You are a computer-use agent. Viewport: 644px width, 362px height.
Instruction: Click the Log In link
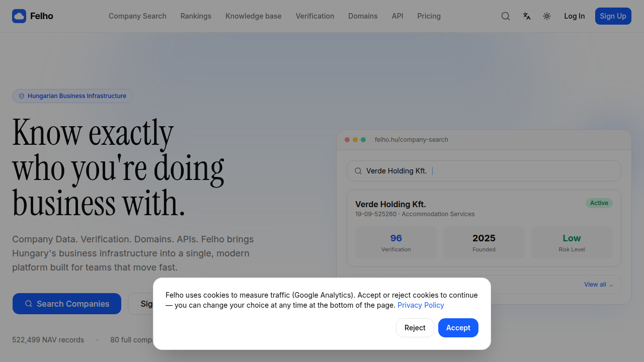(575, 16)
